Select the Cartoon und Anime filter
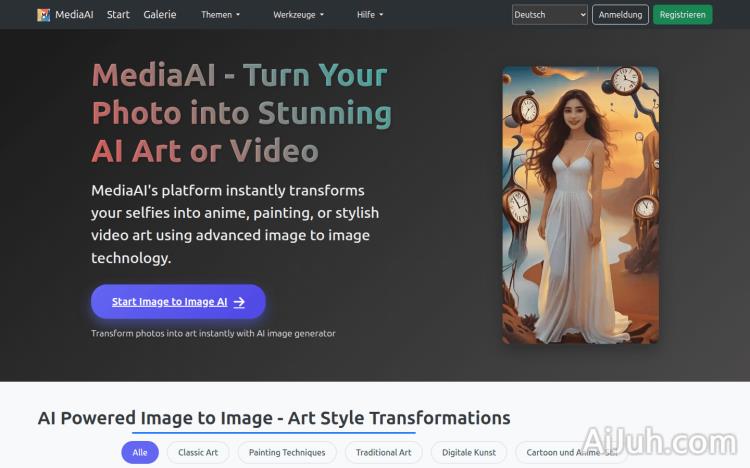This screenshot has height=468, width=750. (x=565, y=452)
